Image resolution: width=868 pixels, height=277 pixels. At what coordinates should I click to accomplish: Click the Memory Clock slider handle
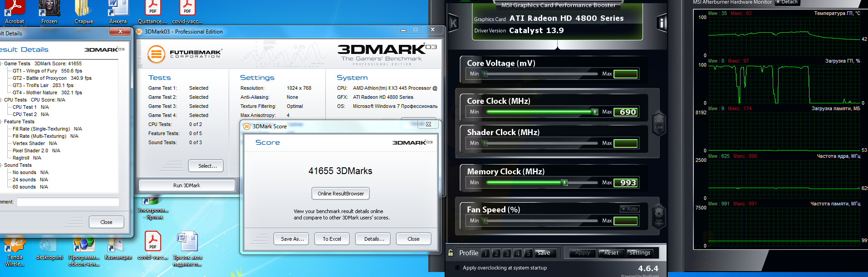click(x=565, y=183)
